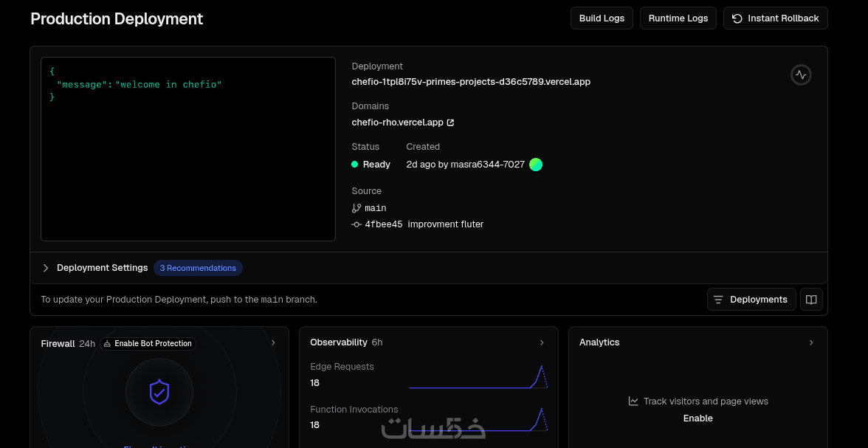
Task: Click the 3 Recommendations badge
Action: click(x=198, y=268)
